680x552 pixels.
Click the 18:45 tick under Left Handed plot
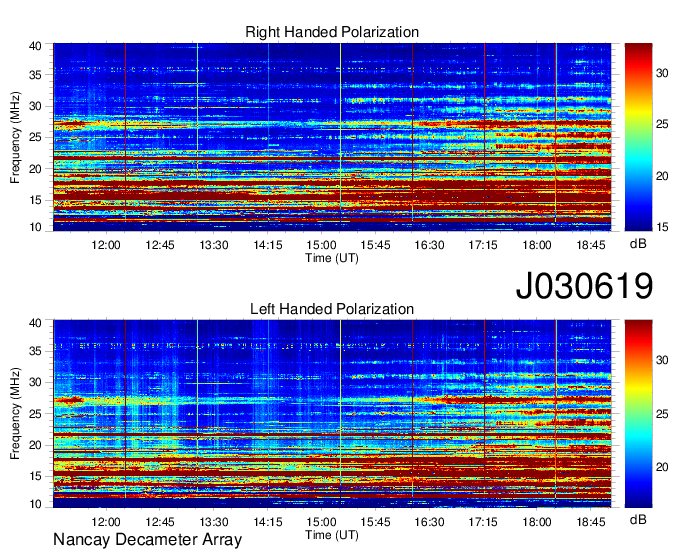[x=591, y=522]
